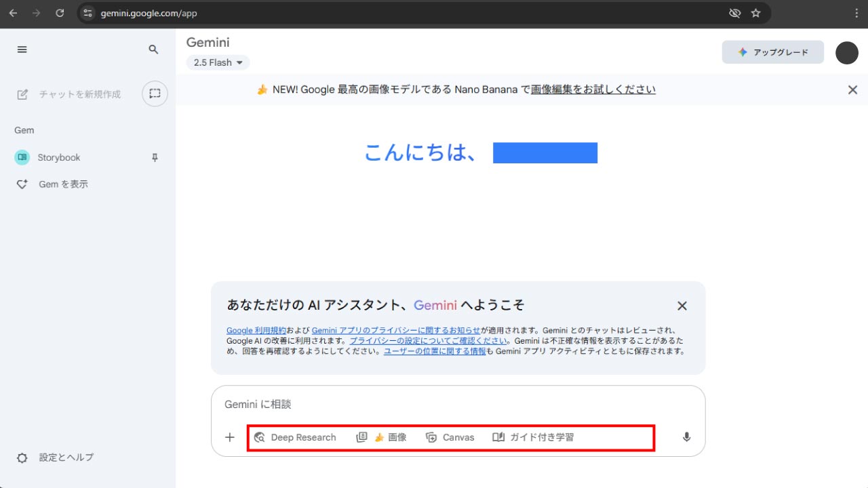Select the Deep Research tool
This screenshot has width=868, height=488.
[295, 437]
